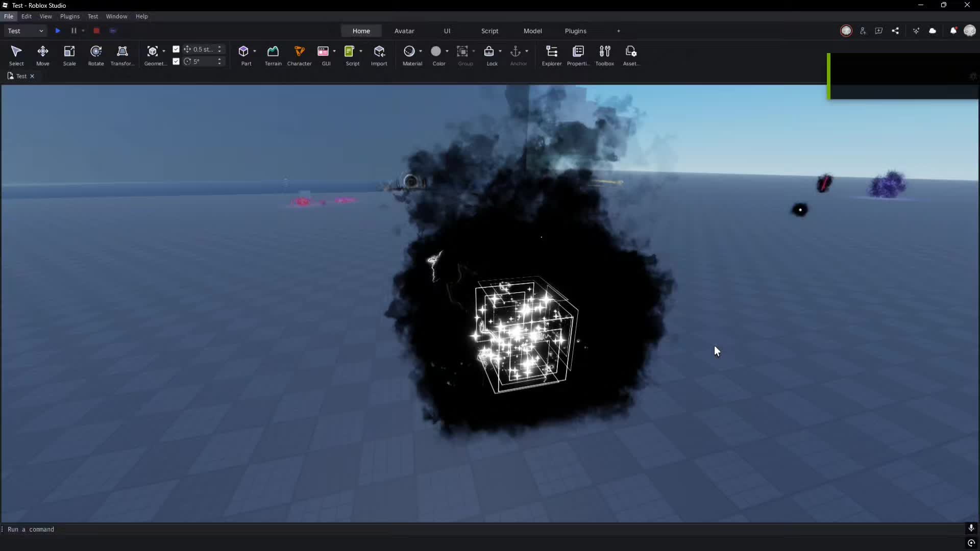Open notifications bell
Image resolution: width=980 pixels, height=551 pixels.
(953, 31)
